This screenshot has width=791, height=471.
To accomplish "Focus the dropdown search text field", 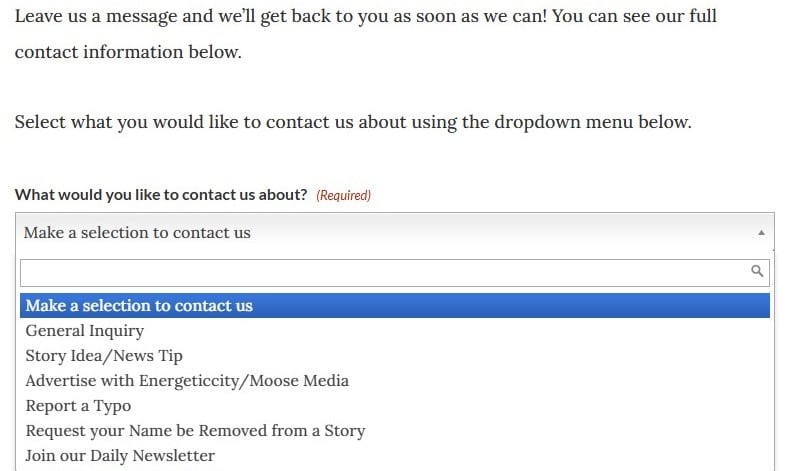I will (x=380, y=272).
